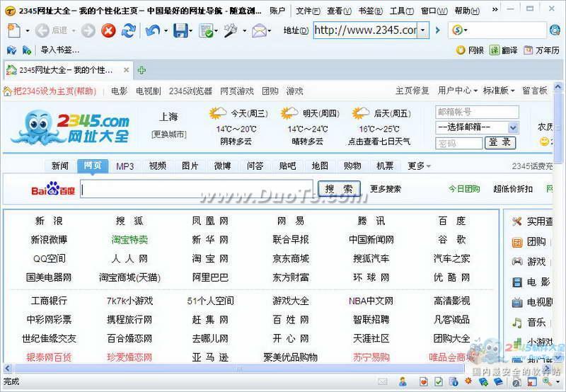The width and height of the screenshot is (566, 392).
Task: Click the 搜索 search button
Action: [339, 188]
